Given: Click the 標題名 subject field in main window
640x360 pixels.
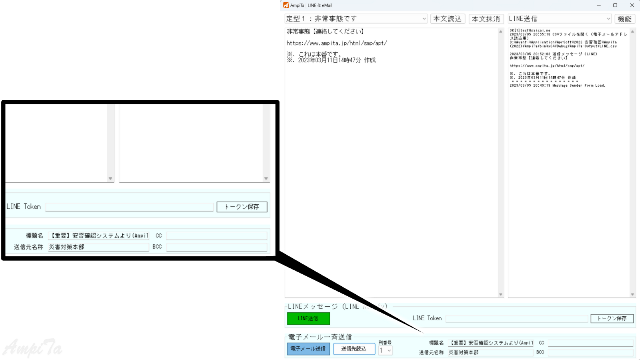Looking at the screenshot, I should 491,343.
